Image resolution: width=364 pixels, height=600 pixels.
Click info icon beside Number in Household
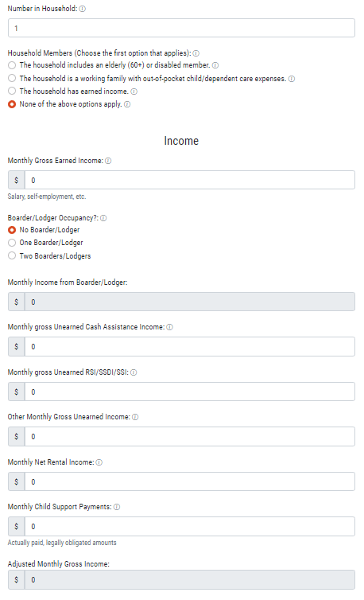coord(82,9)
